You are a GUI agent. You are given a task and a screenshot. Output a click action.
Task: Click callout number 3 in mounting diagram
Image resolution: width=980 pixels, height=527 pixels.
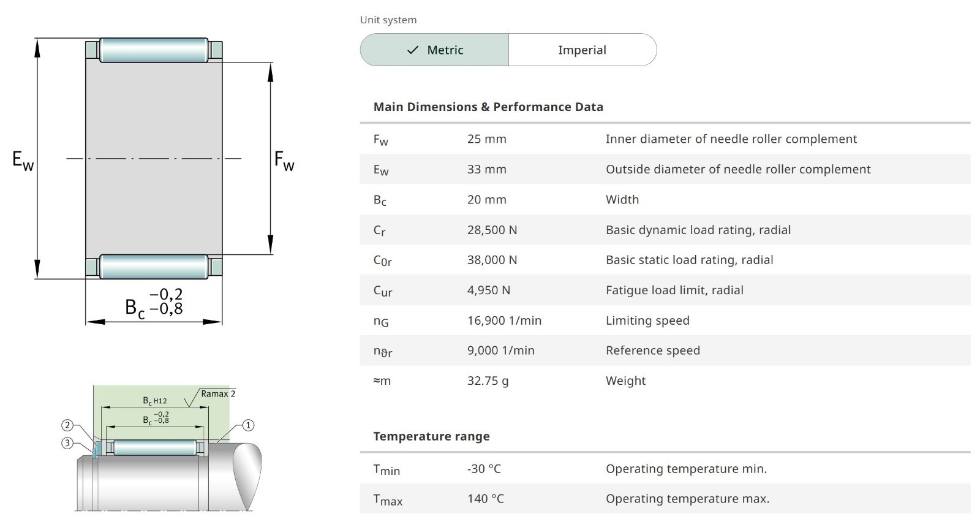coord(67,442)
